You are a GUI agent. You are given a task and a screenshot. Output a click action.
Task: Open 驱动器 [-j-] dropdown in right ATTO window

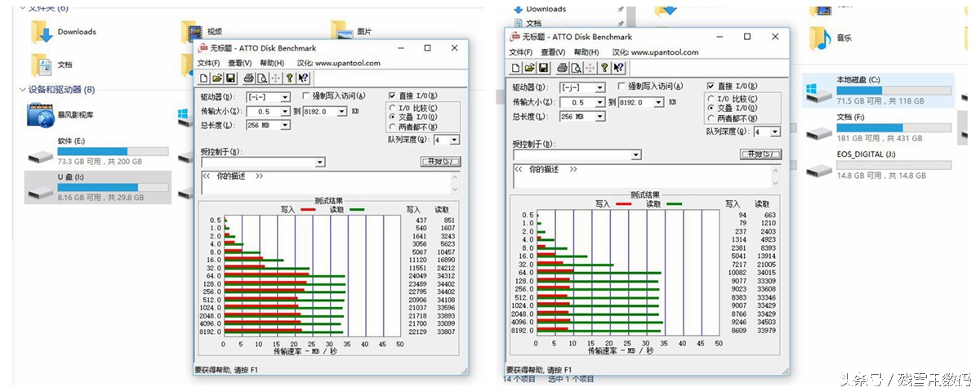point(599,87)
